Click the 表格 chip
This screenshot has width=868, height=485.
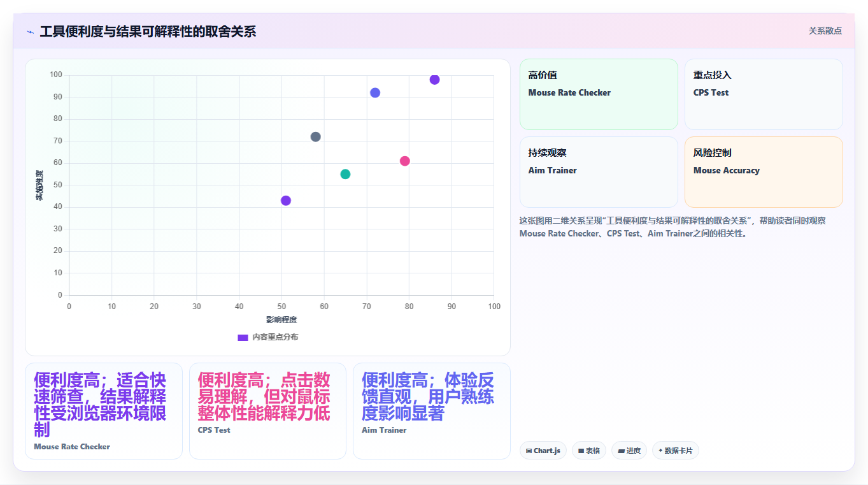coord(589,451)
